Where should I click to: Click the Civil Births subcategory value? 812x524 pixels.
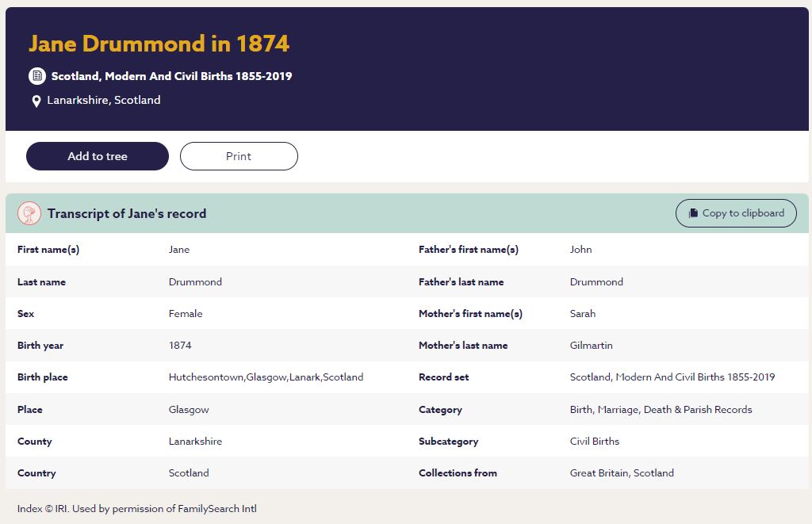click(594, 442)
